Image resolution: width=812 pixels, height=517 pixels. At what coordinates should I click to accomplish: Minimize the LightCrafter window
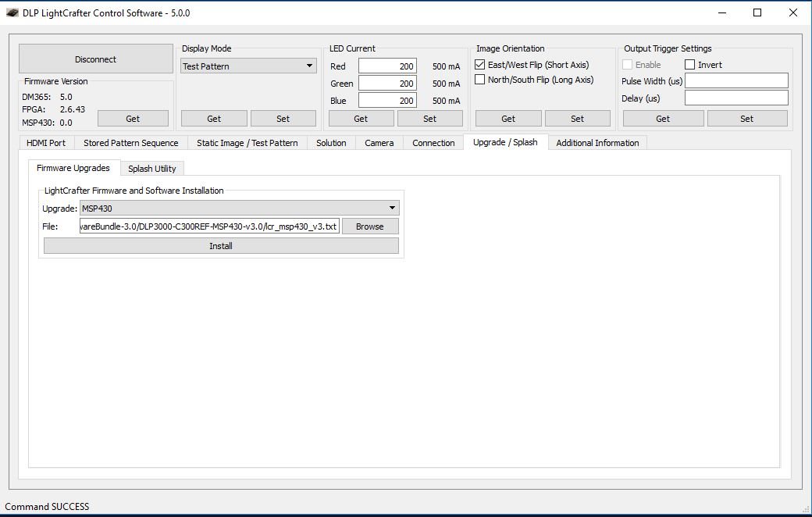click(723, 13)
